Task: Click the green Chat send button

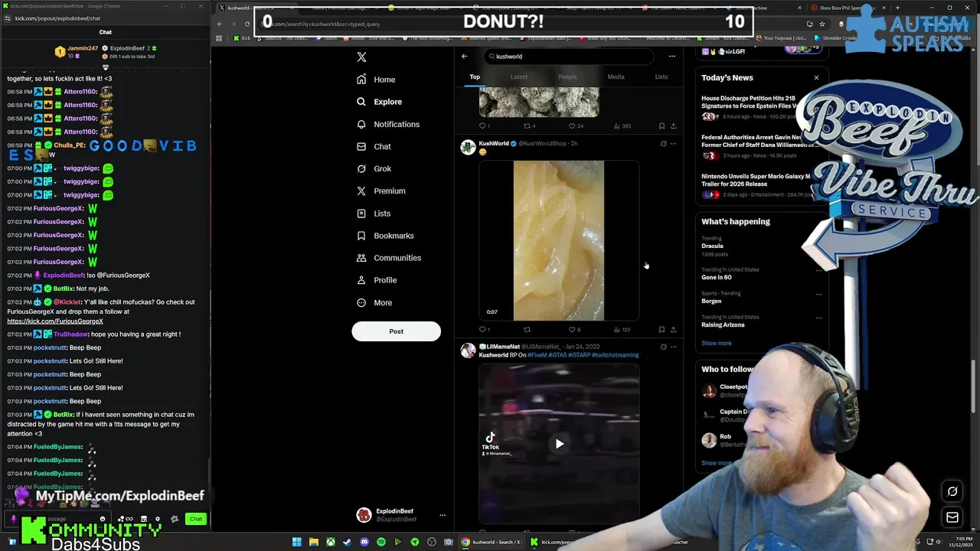Action: point(196,519)
